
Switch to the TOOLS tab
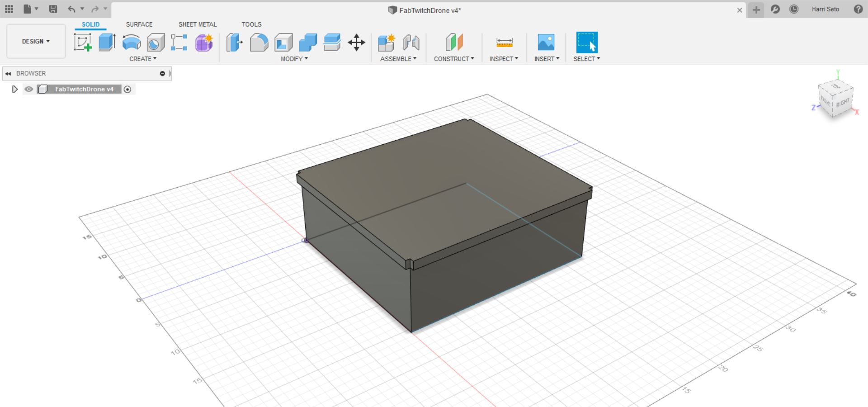coord(251,24)
